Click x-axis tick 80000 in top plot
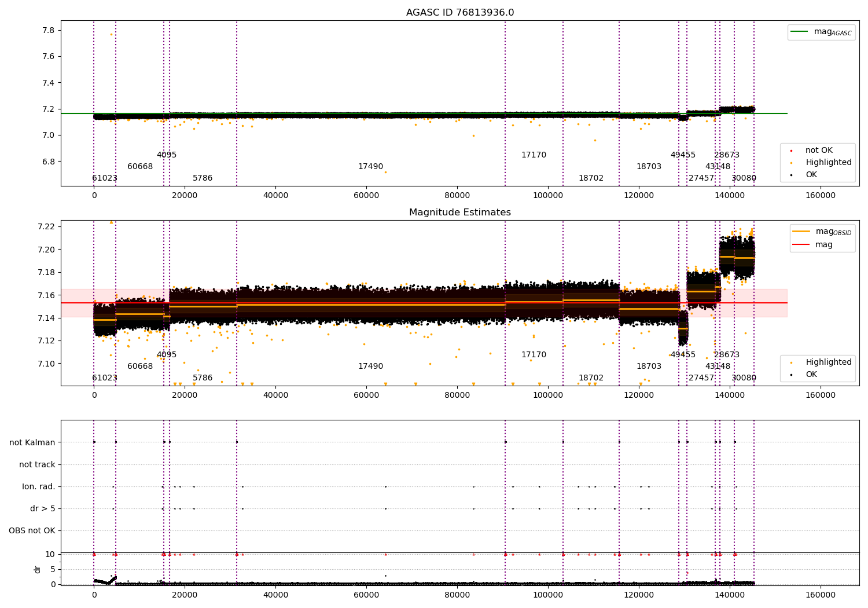This screenshot has height=608, width=868. click(x=457, y=195)
